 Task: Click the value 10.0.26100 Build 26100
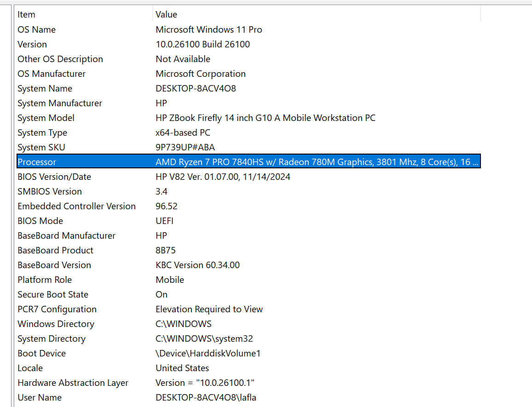coord(202,45)
